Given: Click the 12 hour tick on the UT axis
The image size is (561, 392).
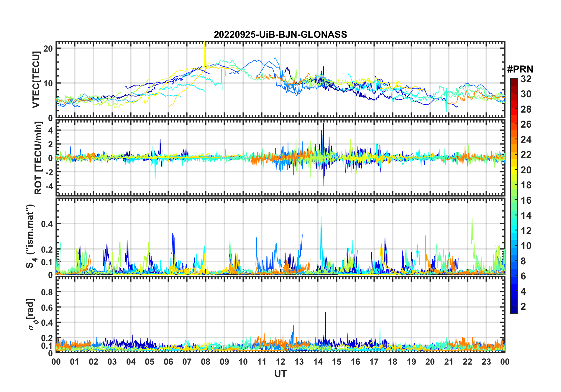Looking at the screenshot, I should [x=280, y=362].
